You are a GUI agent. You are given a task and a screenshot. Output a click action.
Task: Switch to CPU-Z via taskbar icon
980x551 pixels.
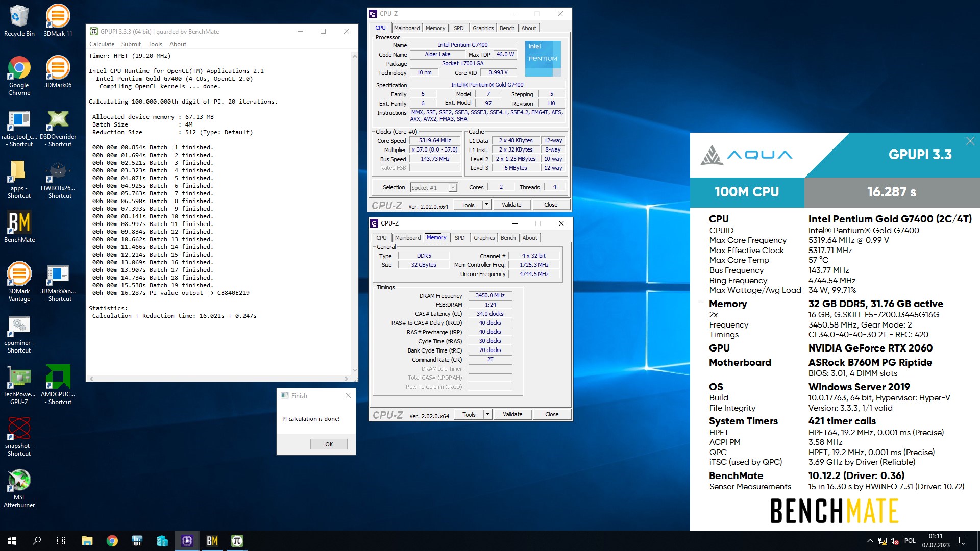(187, 541)
